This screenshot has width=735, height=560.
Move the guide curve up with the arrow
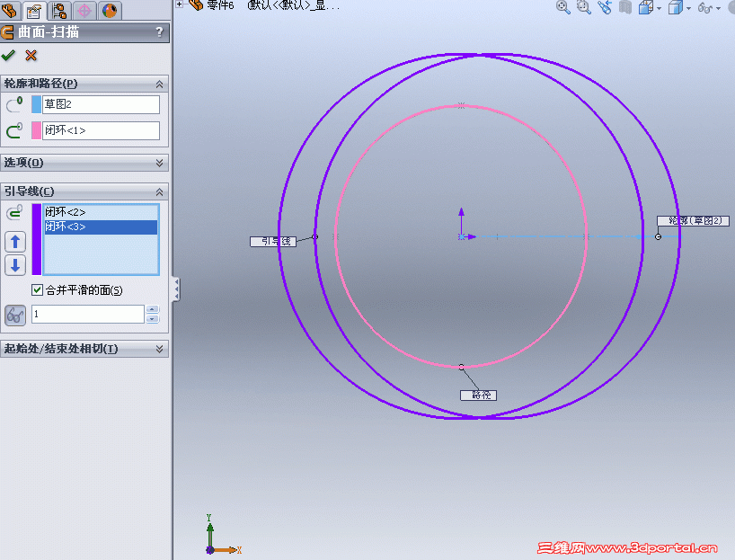click(15, 242)
